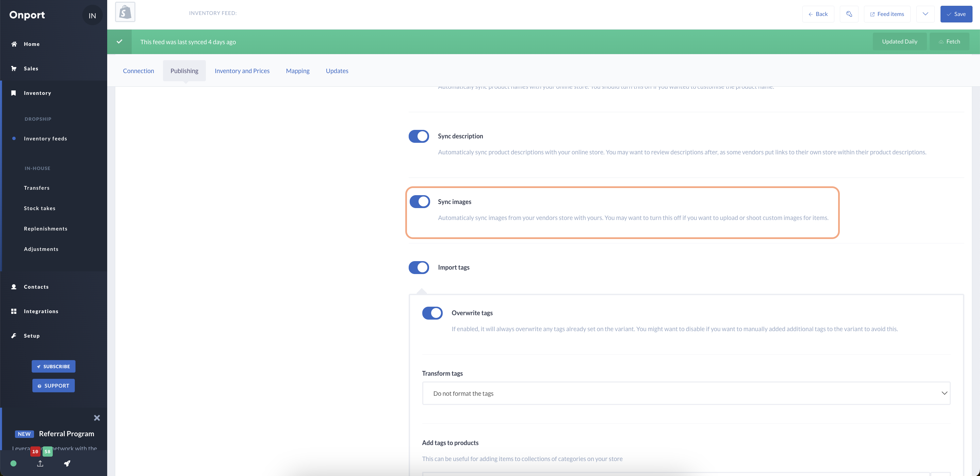Go to Integrations grid icon

(14, 311)
